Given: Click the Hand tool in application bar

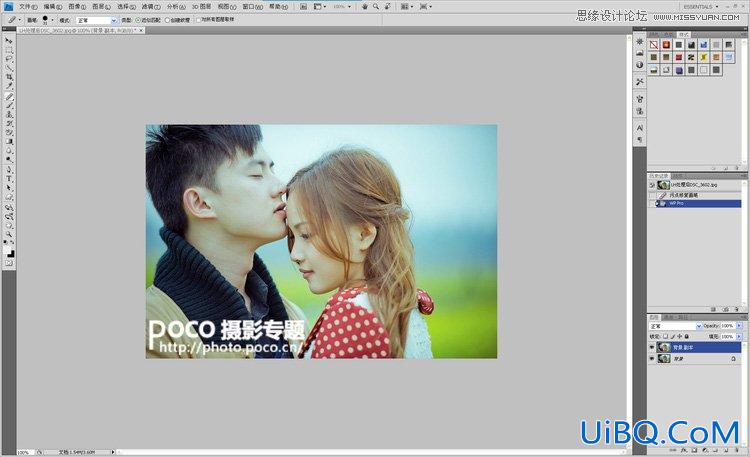Looking at the screenshot, I should click(x=365, y=7).
